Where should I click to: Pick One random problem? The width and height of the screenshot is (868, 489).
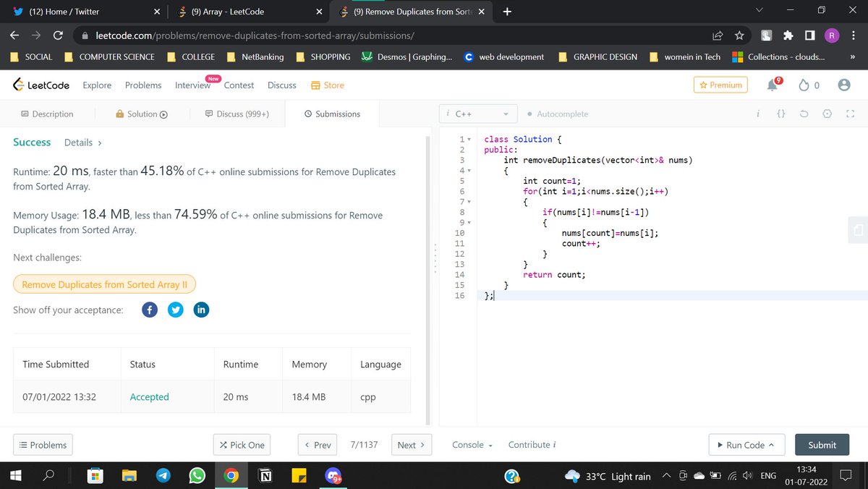click(242, 445)
